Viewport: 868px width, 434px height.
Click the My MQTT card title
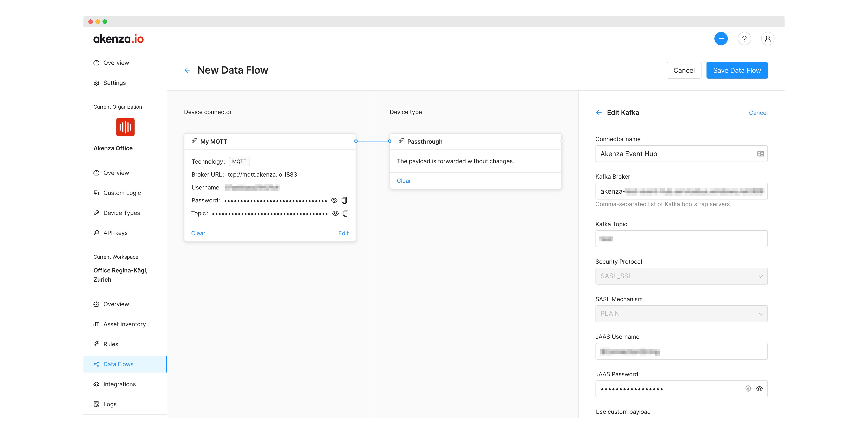point(214,141)
